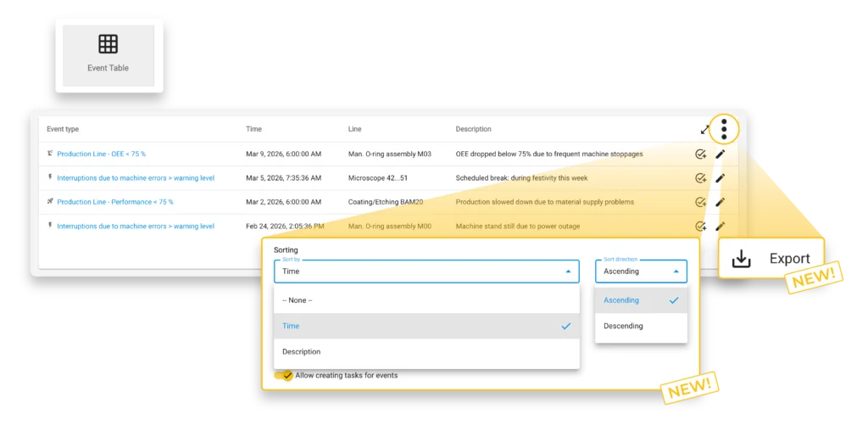
Task: Click the Event Table grid icon
Action: (x=108, y=44)
